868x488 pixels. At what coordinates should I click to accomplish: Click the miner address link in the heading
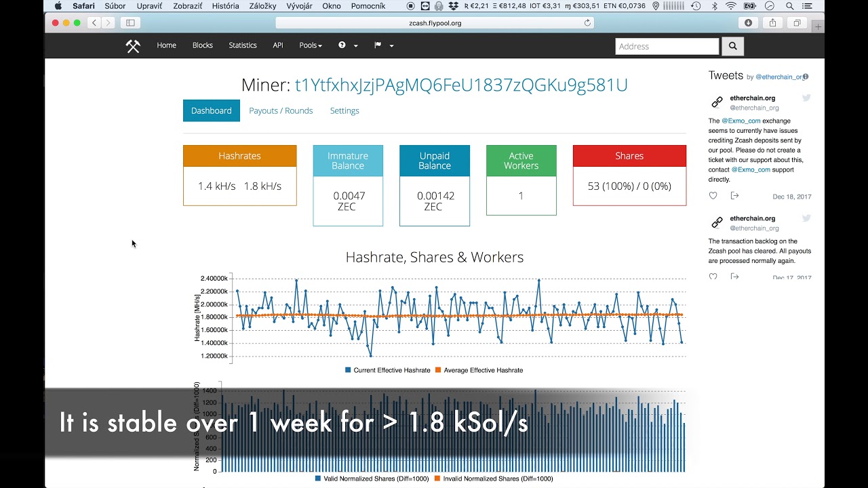coord(461,85)
